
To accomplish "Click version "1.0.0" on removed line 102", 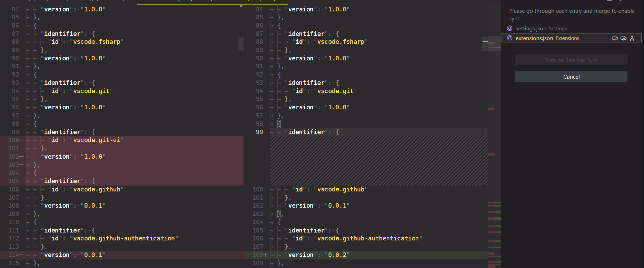I will (93, 157).
